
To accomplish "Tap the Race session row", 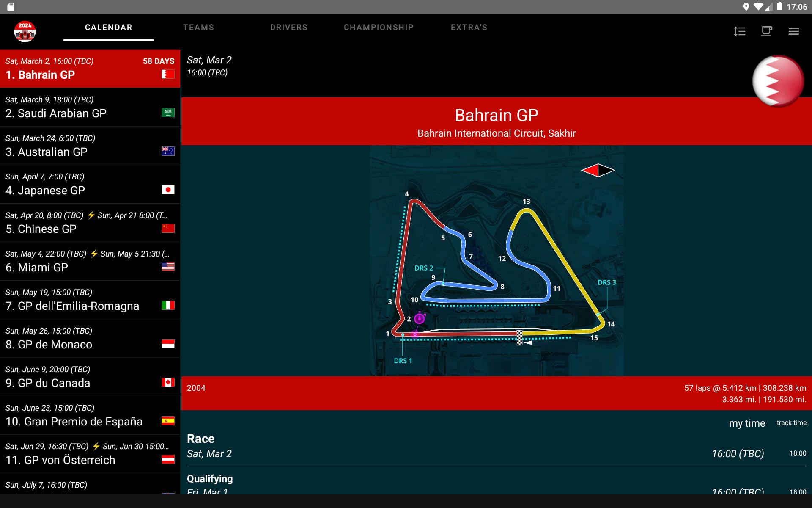I will pyautogui.click(x=497, y=446).
